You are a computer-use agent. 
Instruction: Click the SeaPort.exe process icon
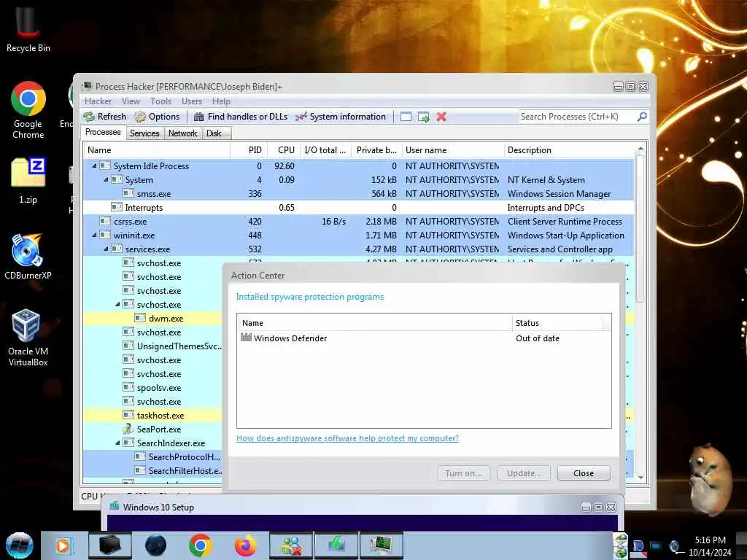click(127, 429)
